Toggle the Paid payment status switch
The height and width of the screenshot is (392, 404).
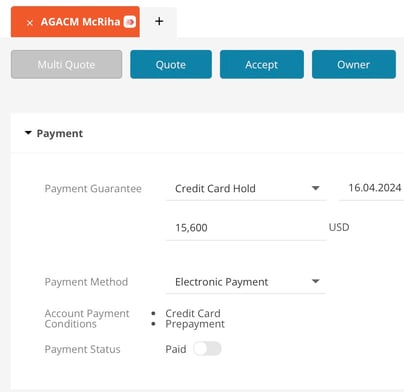207,349
